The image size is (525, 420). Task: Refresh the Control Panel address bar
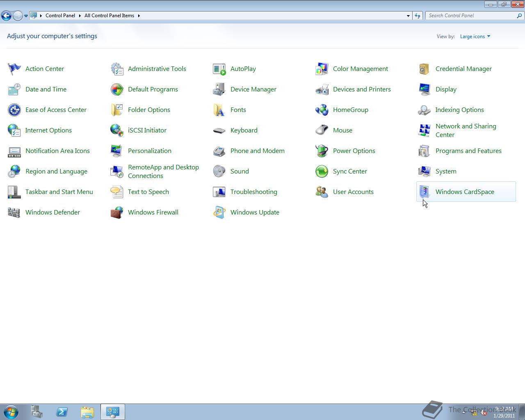(x=418, y=16)
